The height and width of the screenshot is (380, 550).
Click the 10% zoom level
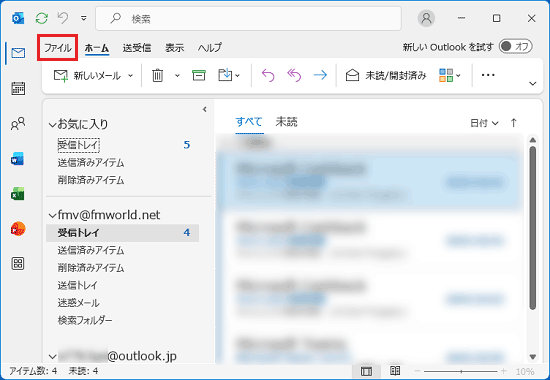(525, 372)
